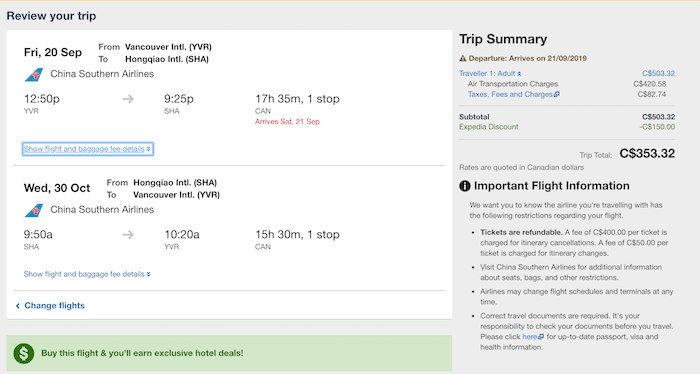Click the departure warning triangle icon
This screenshot has height=374, width=700.
coord(463,58)
